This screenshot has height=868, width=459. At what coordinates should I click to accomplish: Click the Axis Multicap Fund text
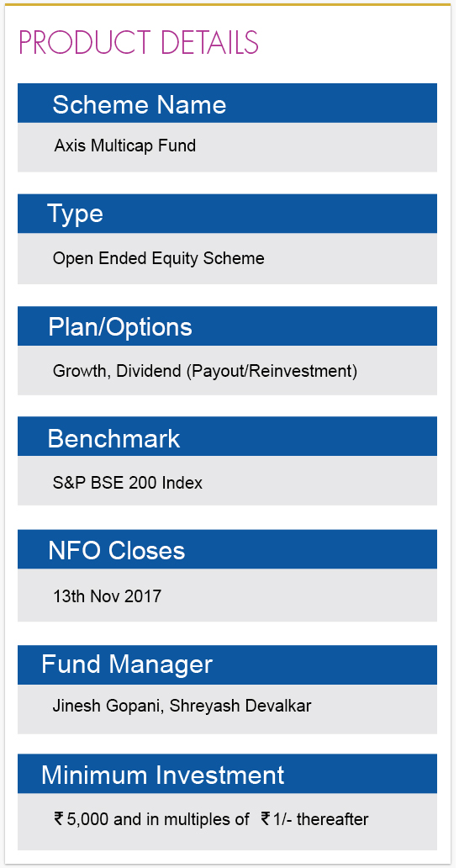pyautogui.click(x=125, y=146)
